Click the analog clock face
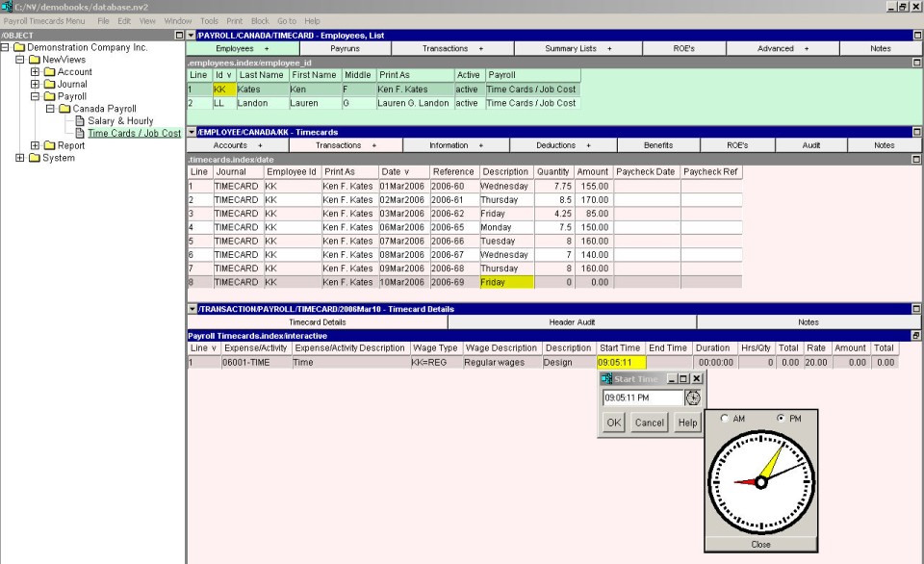Image resolution: width=924 pixels, height=564 pixels. click(x=760, y=481)
